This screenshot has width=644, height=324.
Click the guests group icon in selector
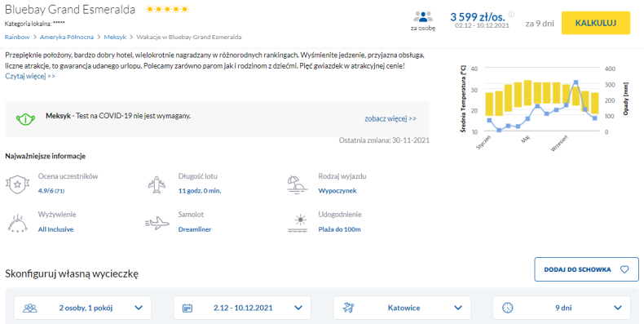(30, 308)
